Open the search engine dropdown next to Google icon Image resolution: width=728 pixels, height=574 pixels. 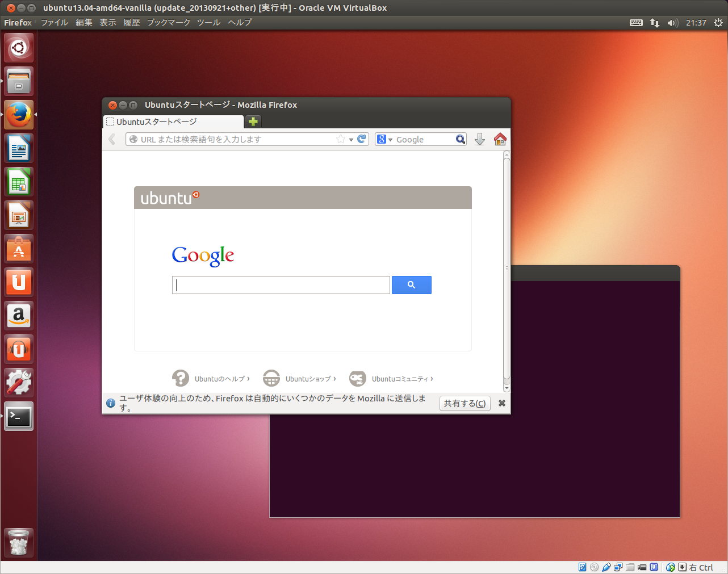point(391,140)
